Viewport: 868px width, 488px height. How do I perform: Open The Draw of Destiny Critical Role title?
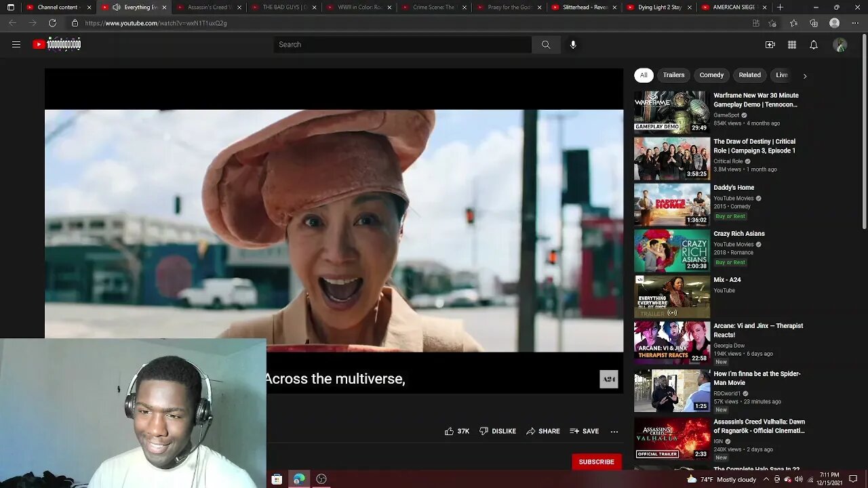pos(754,146)
